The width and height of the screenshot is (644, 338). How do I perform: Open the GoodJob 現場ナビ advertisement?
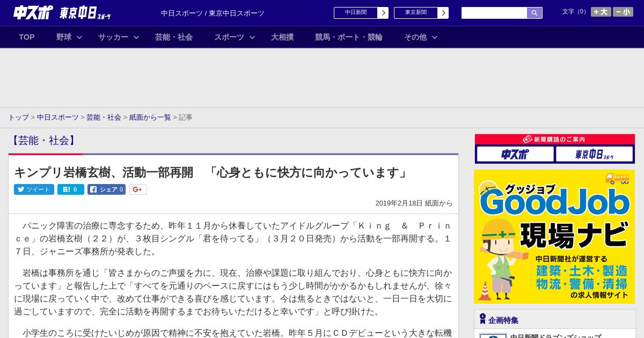click(554, 237)
